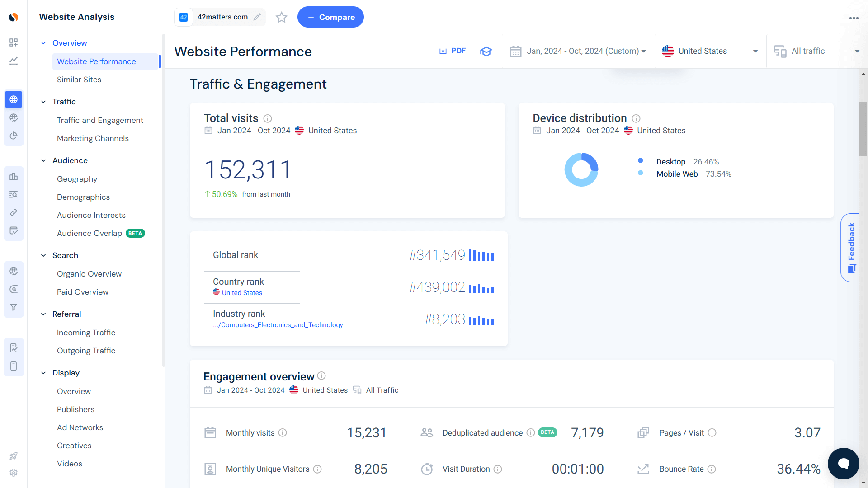The height and width of the screenshot is (488, 868).
Task: Select the pie chart market analysis icon
Action: click(x=14, y=136)
